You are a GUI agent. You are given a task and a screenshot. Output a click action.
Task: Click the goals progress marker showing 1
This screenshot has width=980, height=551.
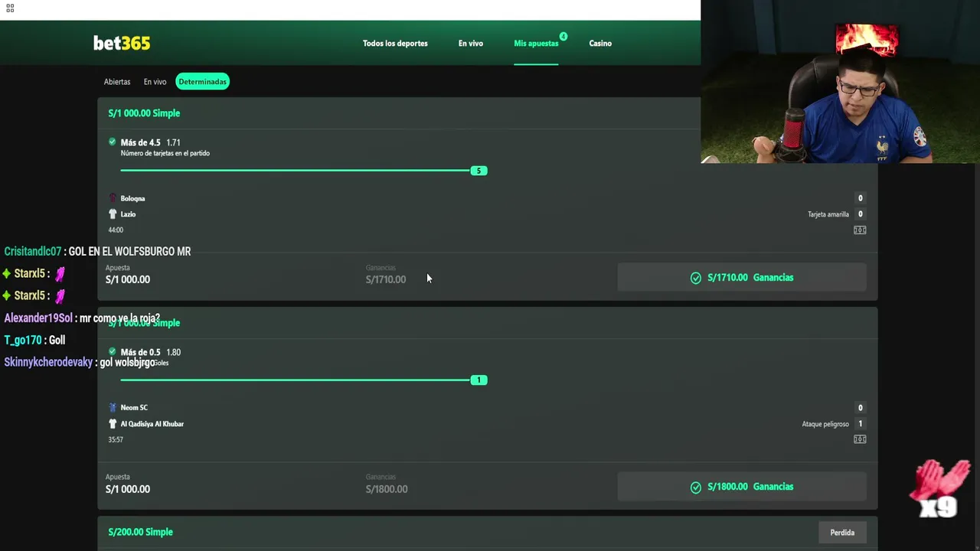(479, 380)
